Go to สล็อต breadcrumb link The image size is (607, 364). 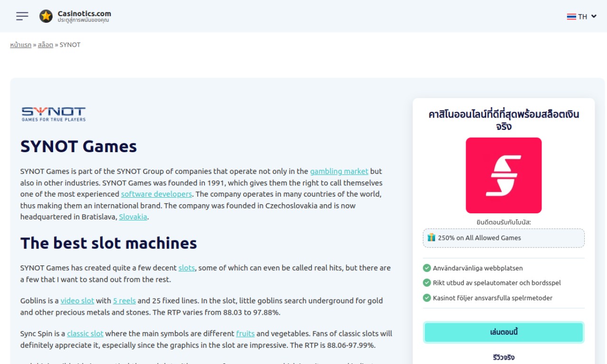click(46, 45)
